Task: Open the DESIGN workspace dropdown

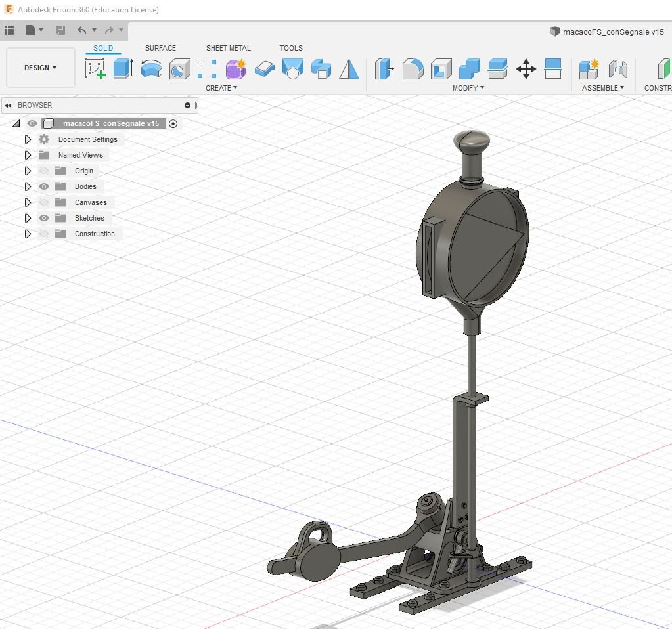Action: (x=40, y=68)
